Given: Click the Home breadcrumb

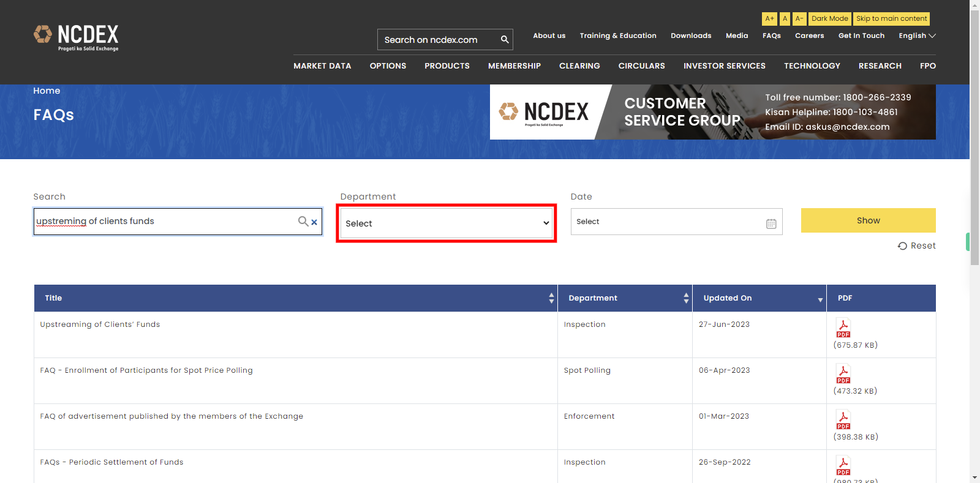Looking at the screenshot, I should click(47, 91).
